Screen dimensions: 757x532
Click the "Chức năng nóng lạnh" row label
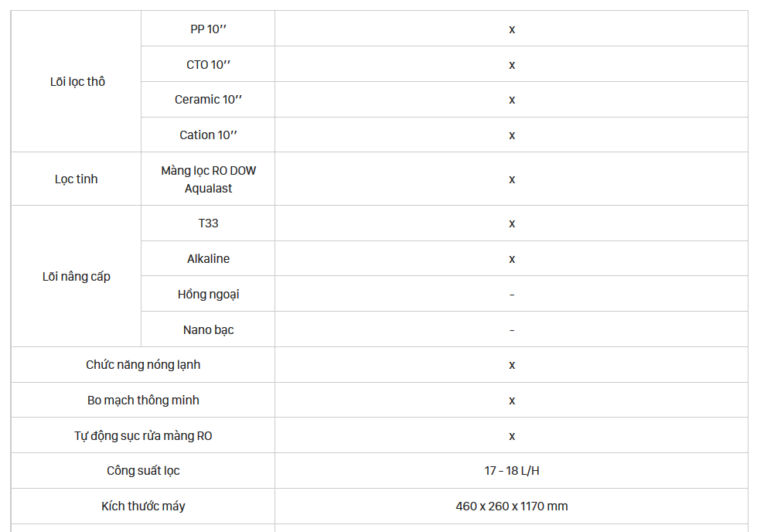tap(143, 365)
